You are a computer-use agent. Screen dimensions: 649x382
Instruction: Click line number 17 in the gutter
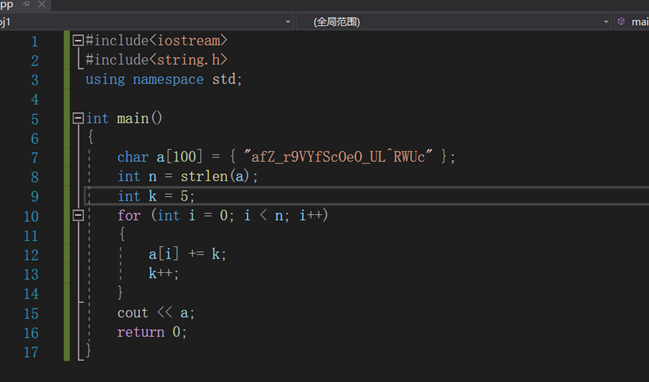(x=31, y=352)
